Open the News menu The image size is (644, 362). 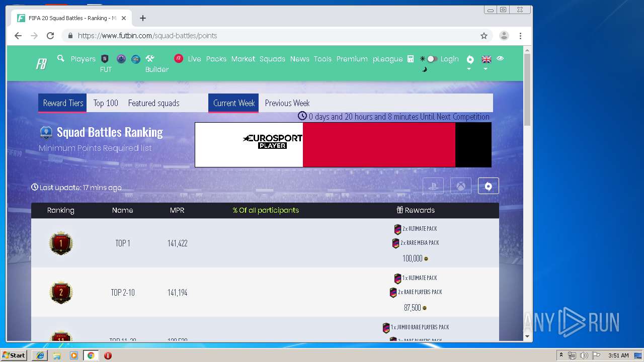pos(299,59)
